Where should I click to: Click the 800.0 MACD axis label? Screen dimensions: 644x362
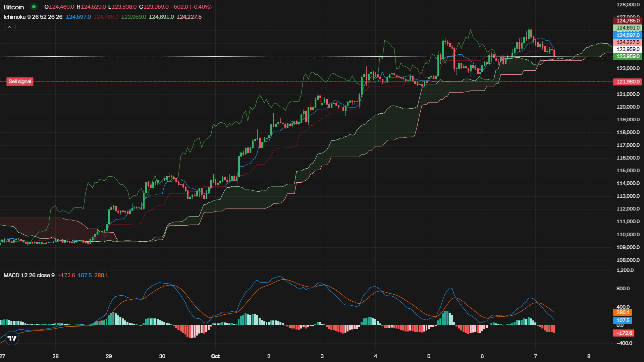pyautogui.click(x=623, y=289)
